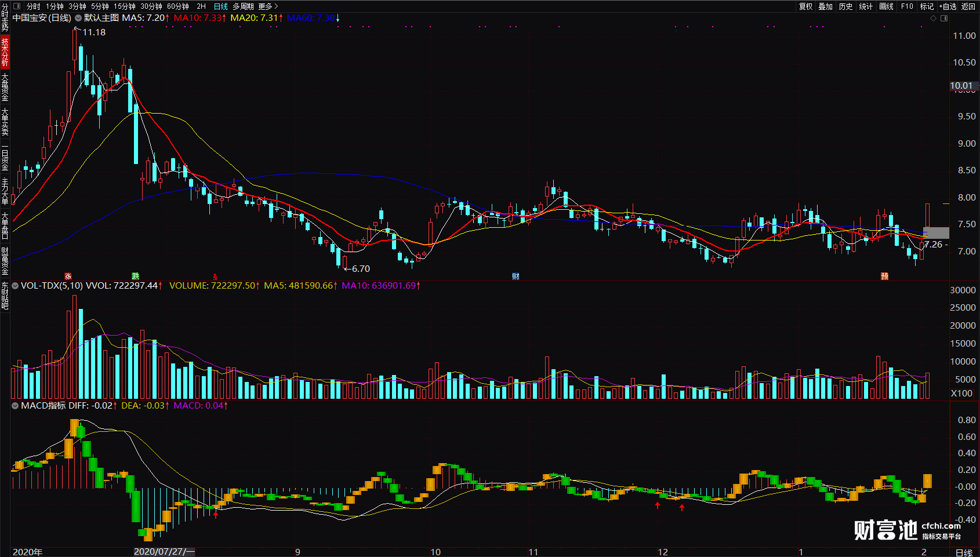Viewport: 980px width, 557px height.
Task: Open the 历史 history button
Action: pos(846,6)
